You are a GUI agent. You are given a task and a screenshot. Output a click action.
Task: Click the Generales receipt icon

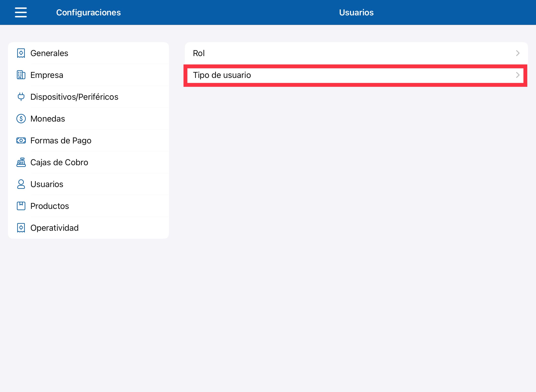21,53
